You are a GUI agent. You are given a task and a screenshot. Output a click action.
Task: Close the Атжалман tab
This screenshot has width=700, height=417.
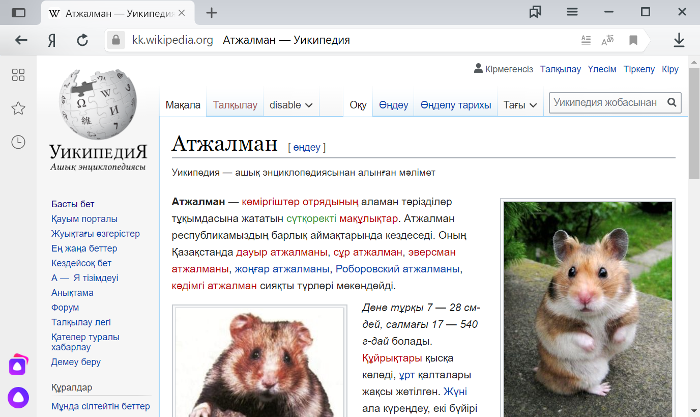(x=182, y=13)
